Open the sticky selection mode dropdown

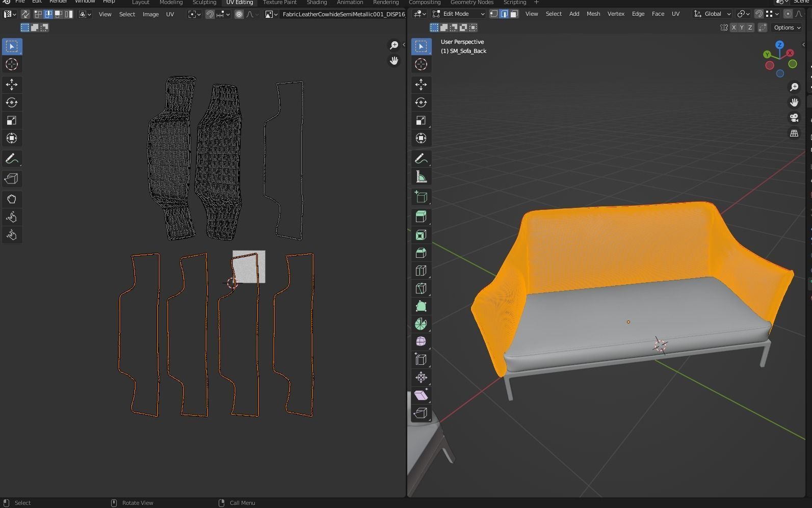coord(85,14)
